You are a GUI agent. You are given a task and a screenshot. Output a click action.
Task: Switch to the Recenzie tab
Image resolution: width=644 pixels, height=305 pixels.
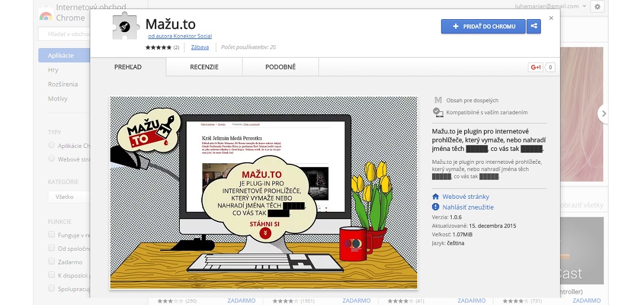pyautogui.click(x=204, y=67)
